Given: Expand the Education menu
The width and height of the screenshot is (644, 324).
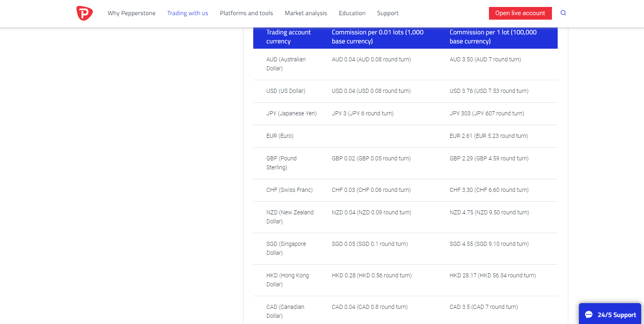Looking at the screenshot, I should click(x=352, y=13).
